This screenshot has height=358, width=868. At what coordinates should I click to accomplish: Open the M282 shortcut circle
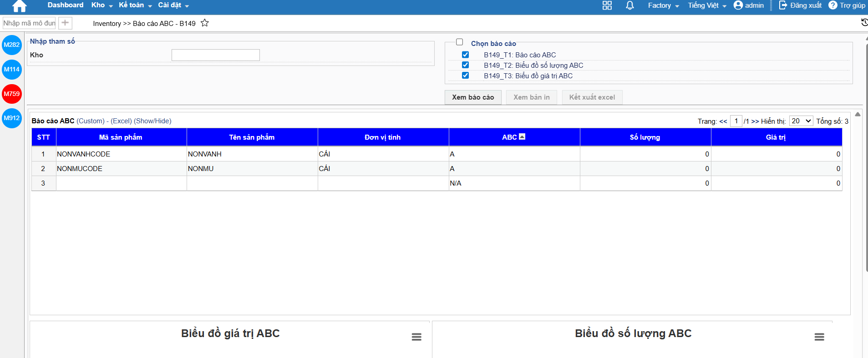click(12, 45)
